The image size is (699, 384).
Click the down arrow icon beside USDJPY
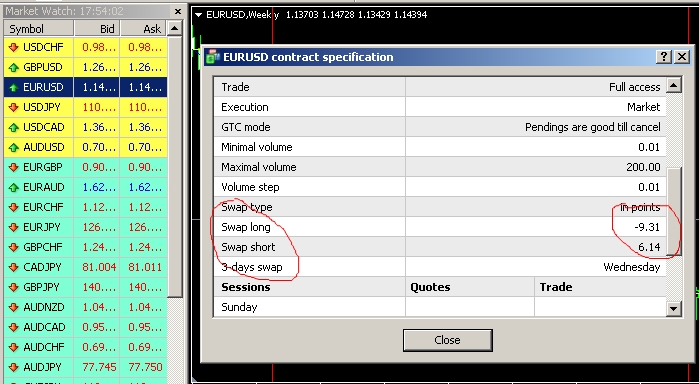tap(13, 107)
